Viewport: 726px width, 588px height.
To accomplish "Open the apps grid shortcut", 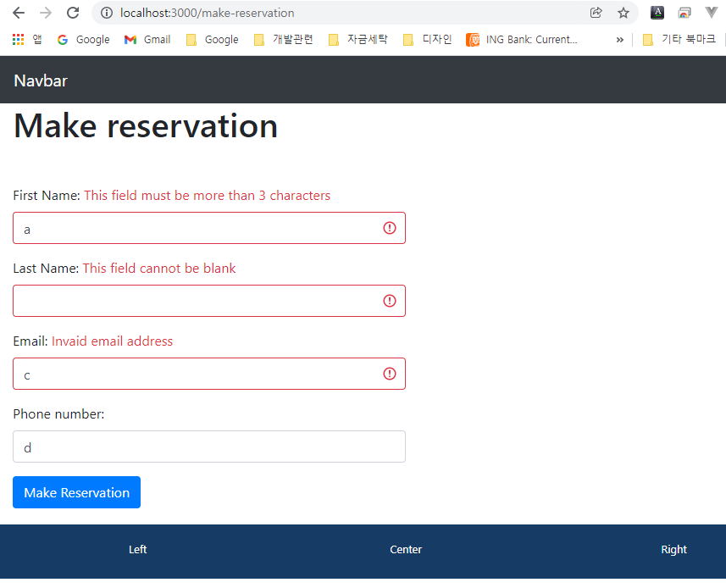I will coord(27,39).
